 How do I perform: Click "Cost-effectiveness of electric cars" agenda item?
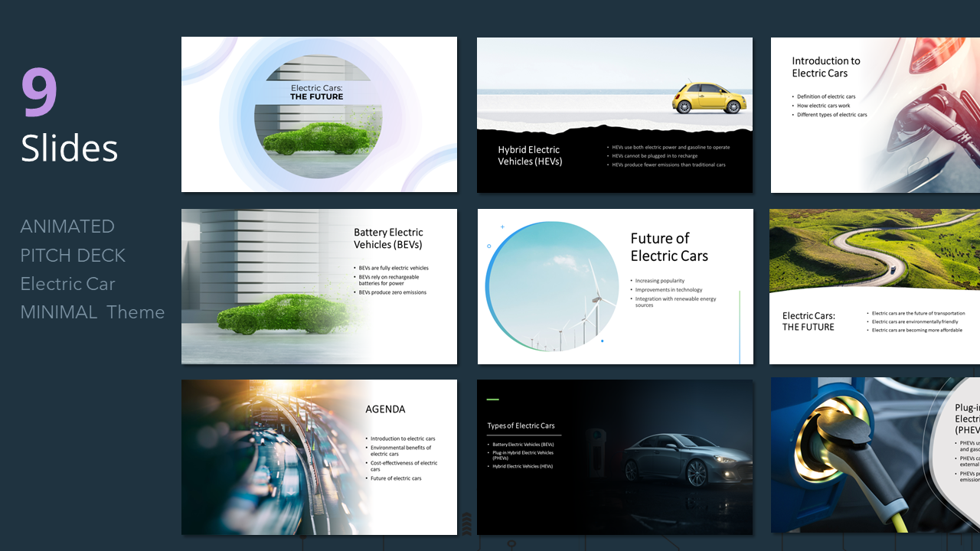click(x=404, y=466)
